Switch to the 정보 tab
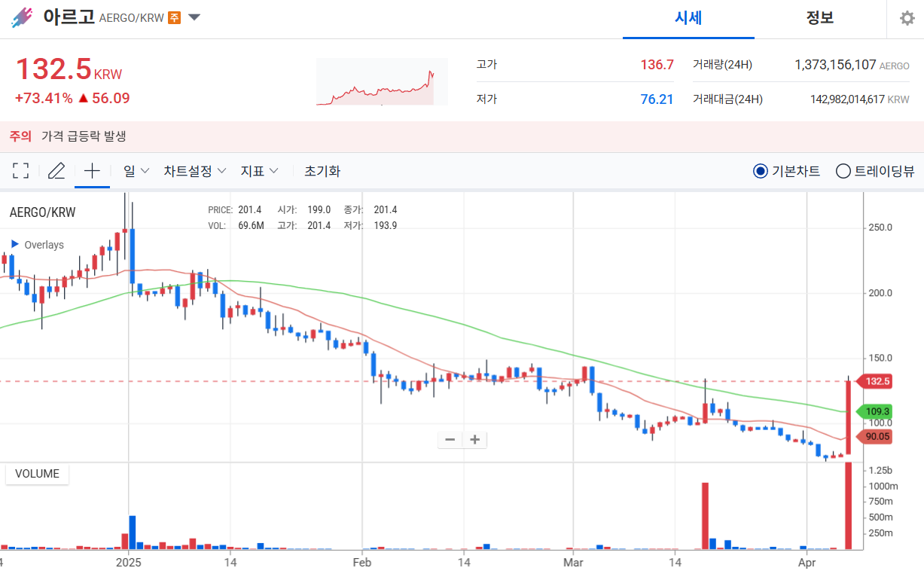Viewport: 924px width, 574px height. click(820, 18)
